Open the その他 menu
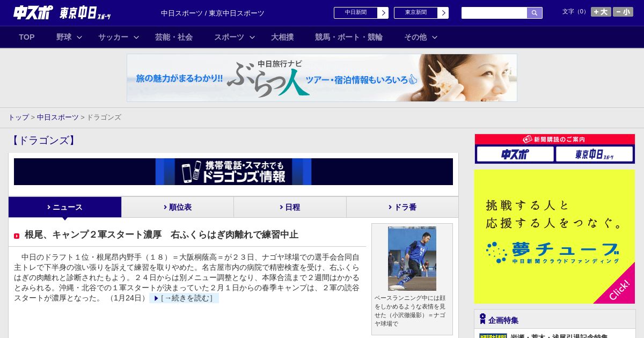 415,37
